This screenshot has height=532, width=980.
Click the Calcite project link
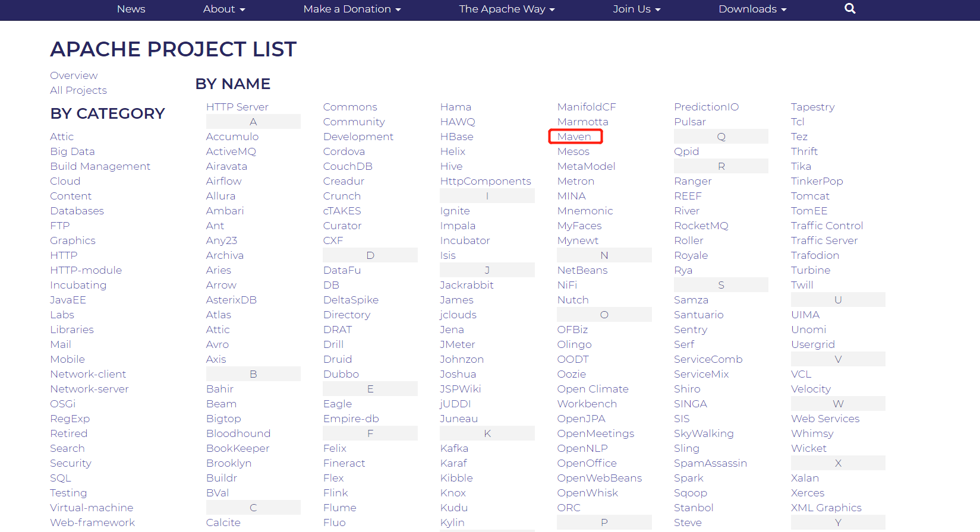[x=223, y=522]
